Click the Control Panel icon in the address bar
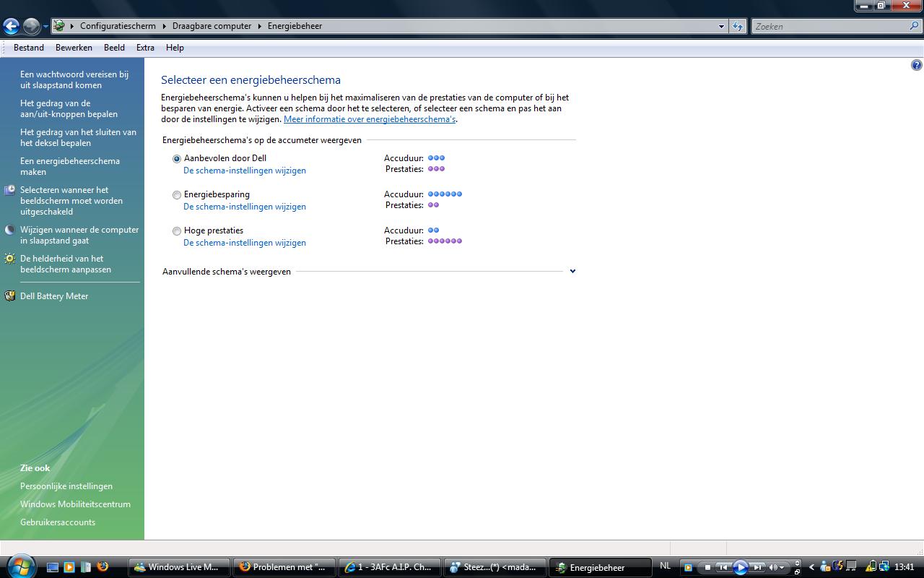The height and width of the screenshot is (578, 924). click(x=60, y=26)
